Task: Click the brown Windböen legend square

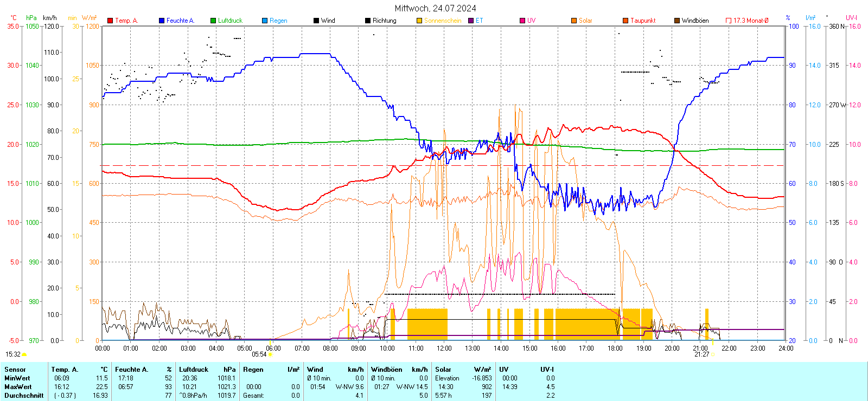Action: [677, 21]
